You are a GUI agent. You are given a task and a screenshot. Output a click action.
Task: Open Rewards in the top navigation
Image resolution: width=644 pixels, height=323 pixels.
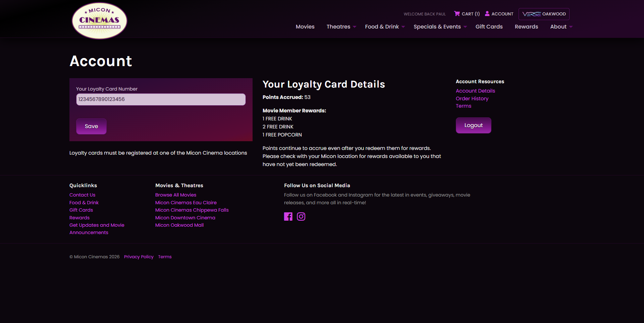(x=526, y=27)
